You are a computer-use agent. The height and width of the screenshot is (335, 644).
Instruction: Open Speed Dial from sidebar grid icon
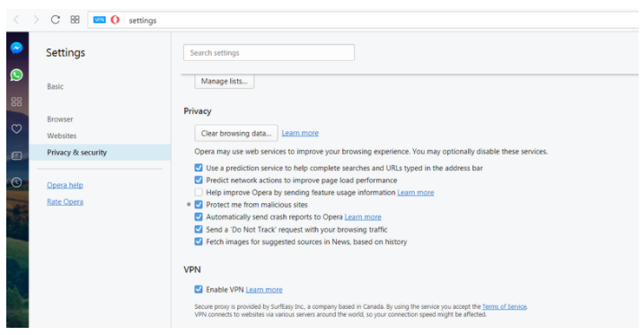coord(16,101)
